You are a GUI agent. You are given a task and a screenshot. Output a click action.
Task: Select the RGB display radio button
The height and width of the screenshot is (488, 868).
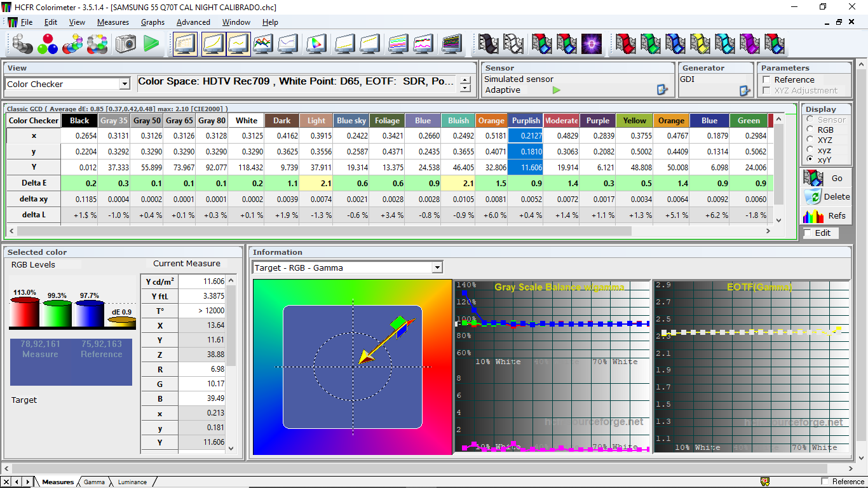pyautogui.click(x=810, y=130)
